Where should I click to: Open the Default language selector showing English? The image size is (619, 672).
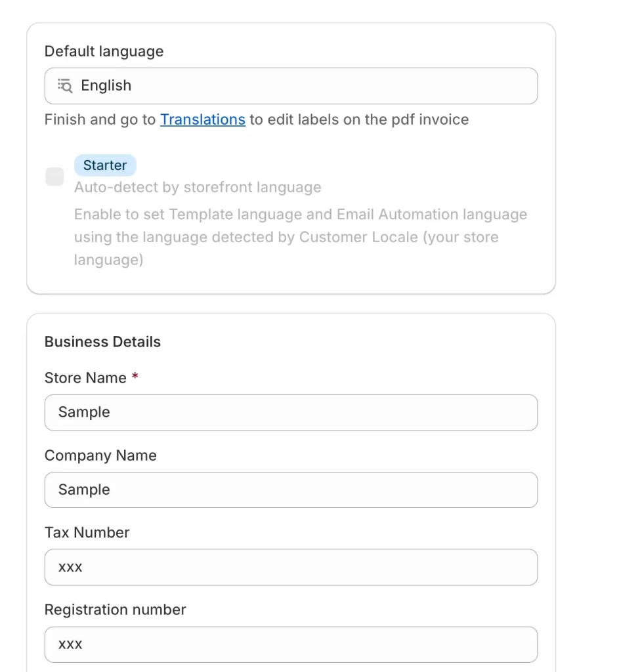click(x=291, y=85)
